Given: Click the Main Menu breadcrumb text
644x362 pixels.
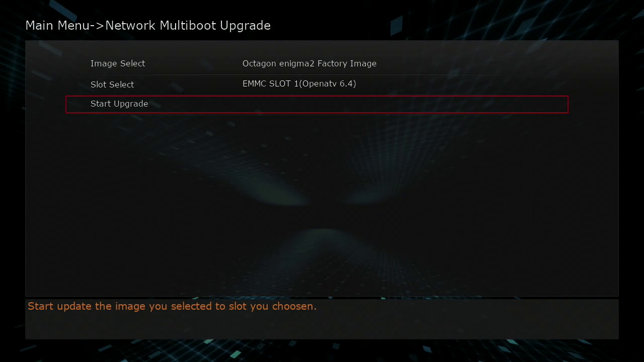Looking at the screenshot, I should click(x=57, y=26).
